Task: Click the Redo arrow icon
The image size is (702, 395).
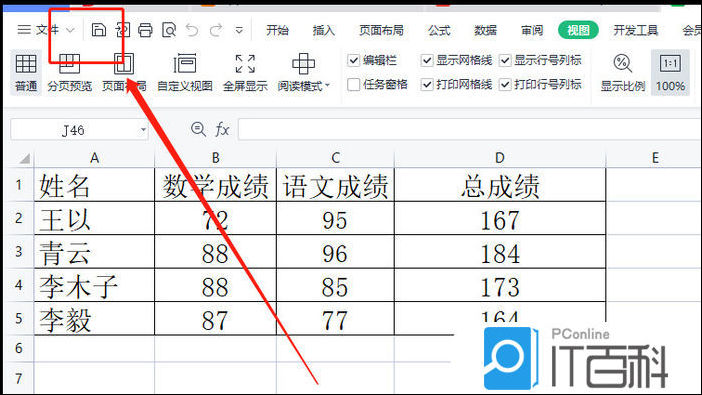Action: (216, 30)
